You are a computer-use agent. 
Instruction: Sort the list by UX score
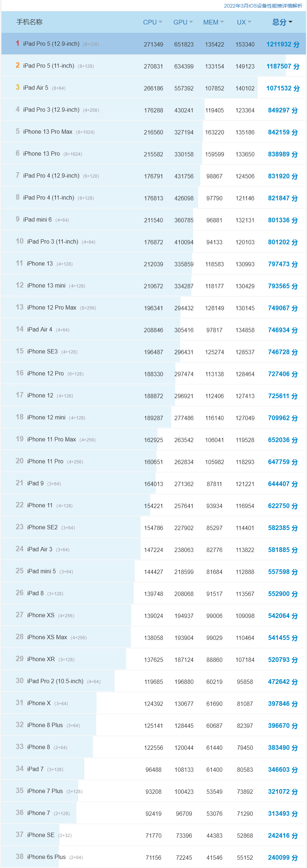pyautogui.click(x=244, y=22)
